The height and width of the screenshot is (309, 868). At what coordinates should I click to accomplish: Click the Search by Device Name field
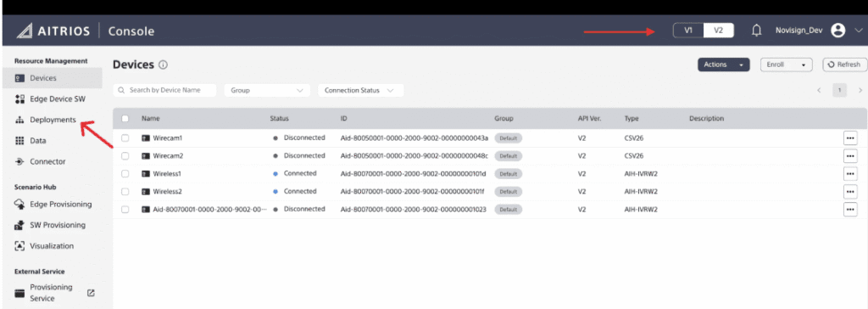(x=164, y=90)
